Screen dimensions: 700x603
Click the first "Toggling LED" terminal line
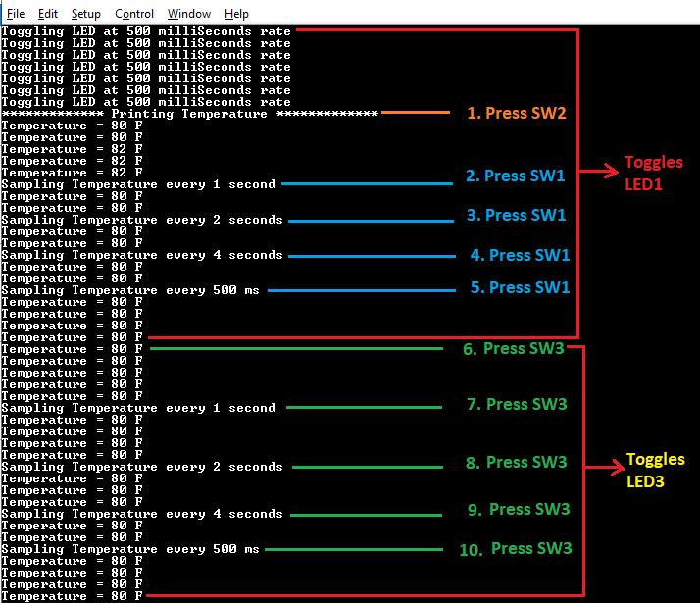click(146, 31)
